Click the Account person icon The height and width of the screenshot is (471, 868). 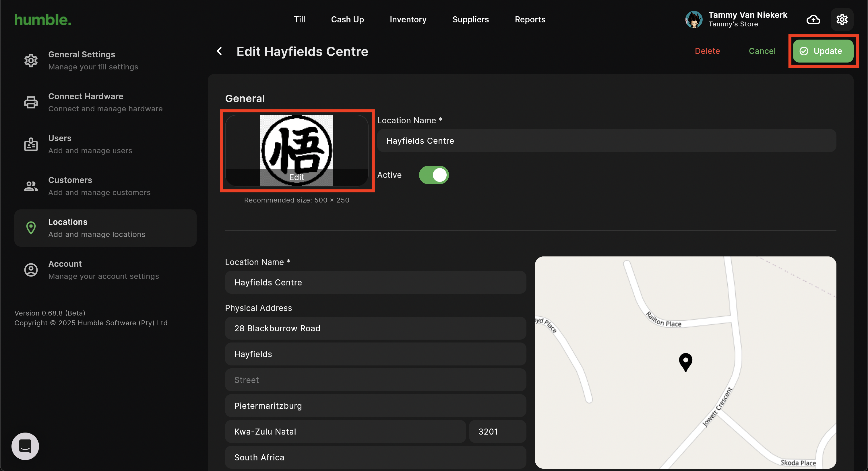coord(31,270)
